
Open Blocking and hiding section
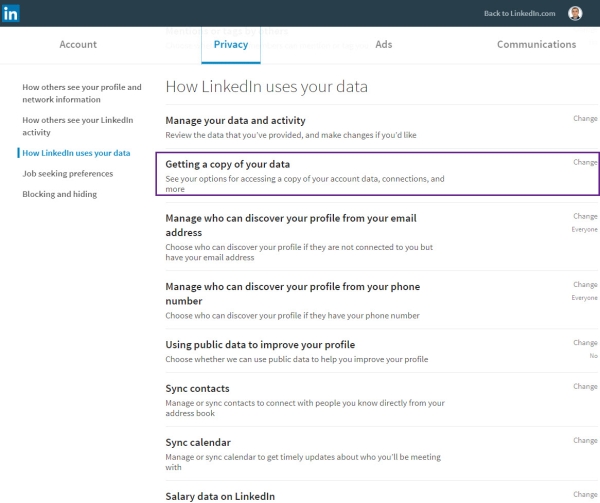[x=60, y=194]
